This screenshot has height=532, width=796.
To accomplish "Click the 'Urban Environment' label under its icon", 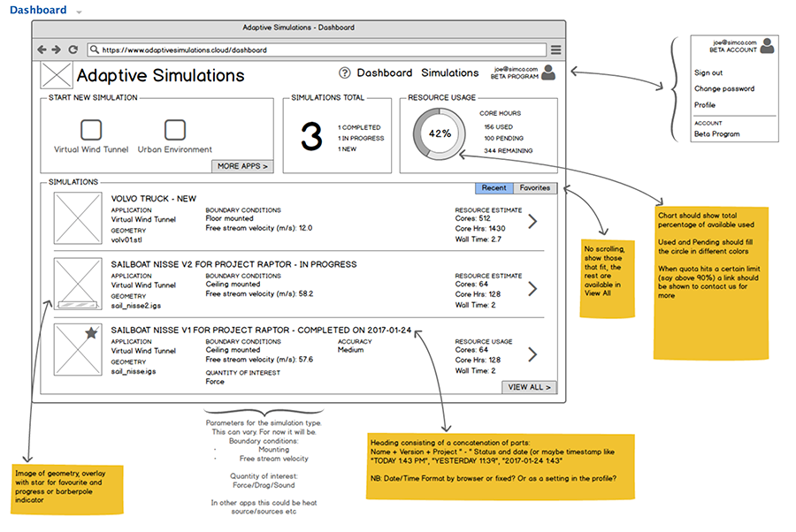I will point(175,149).
